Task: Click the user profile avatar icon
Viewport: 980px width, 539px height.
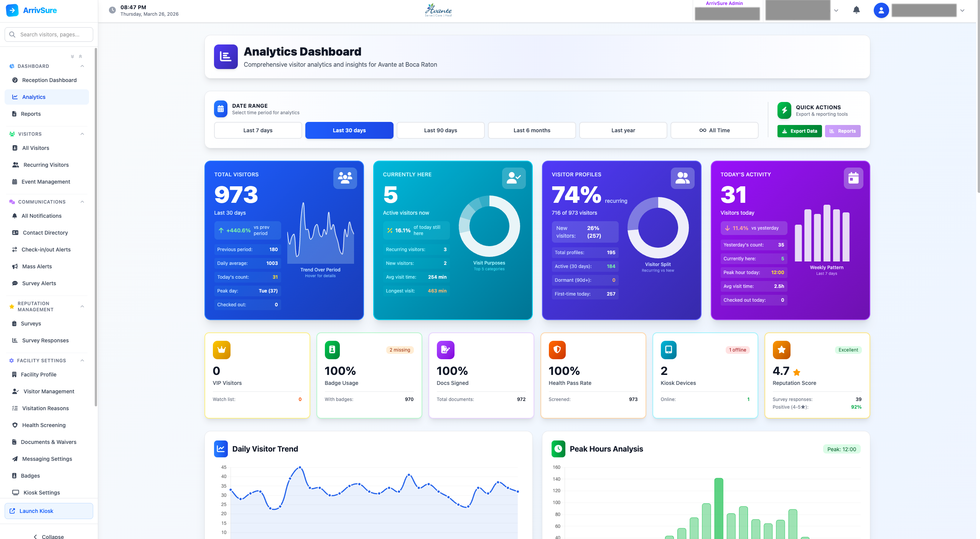Action: point(881,10)
